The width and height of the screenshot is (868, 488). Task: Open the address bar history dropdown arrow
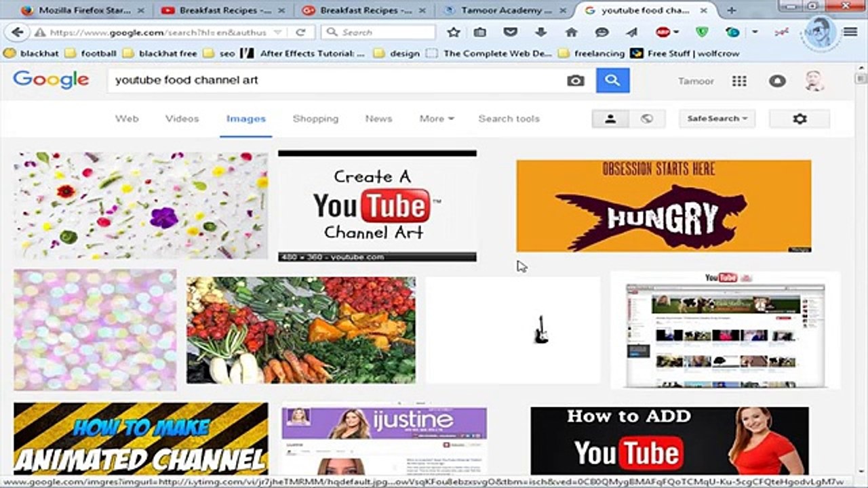coord(279,33)
